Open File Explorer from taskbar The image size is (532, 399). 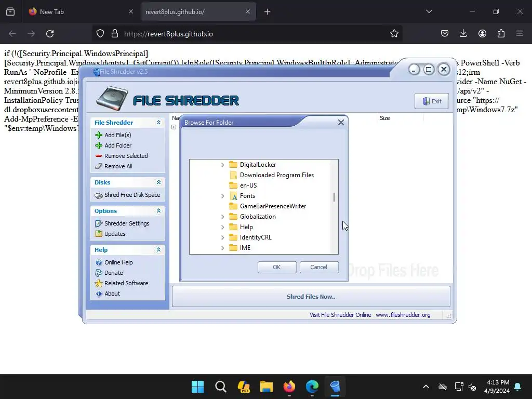click(x=267, y=387)
